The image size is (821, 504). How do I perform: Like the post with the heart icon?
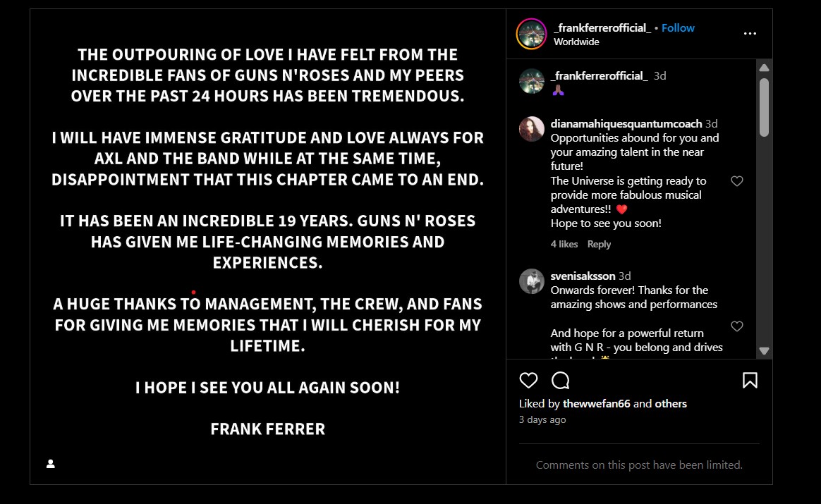528,381
